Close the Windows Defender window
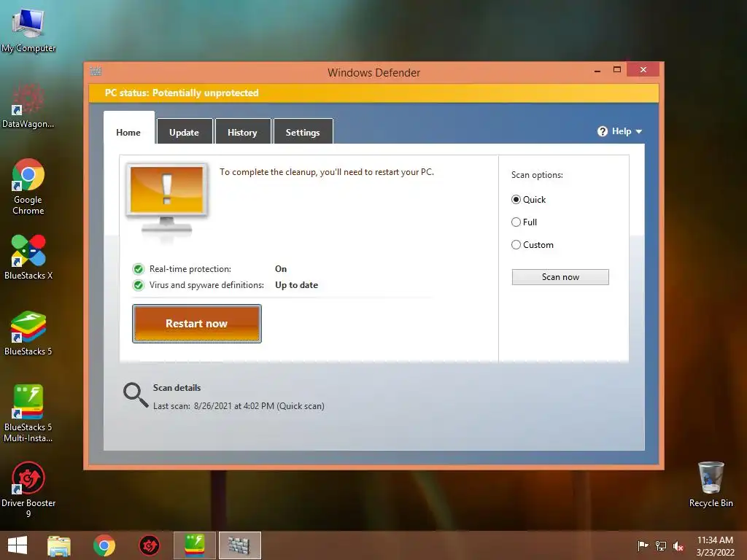Image resolution: width=747 pixels, height=560 pixels. pyautogui.click(x=643, y=69)
